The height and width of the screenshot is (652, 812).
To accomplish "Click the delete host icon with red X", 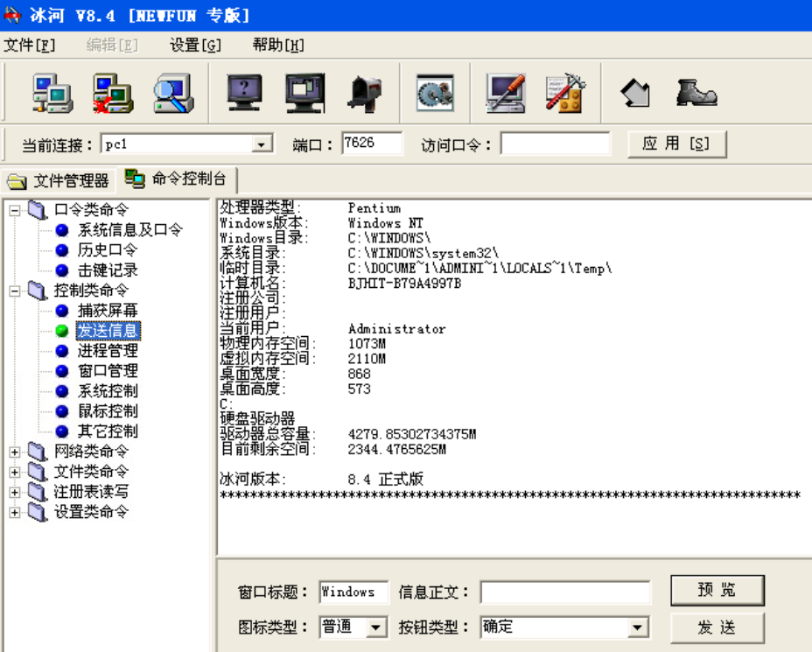I will [x=113, y=94].
